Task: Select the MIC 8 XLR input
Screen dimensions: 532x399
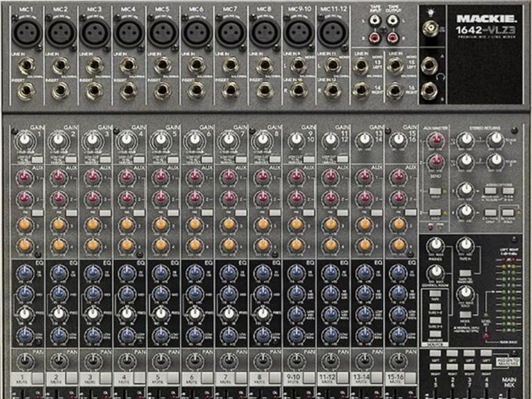Action: (x=265, y=32)
